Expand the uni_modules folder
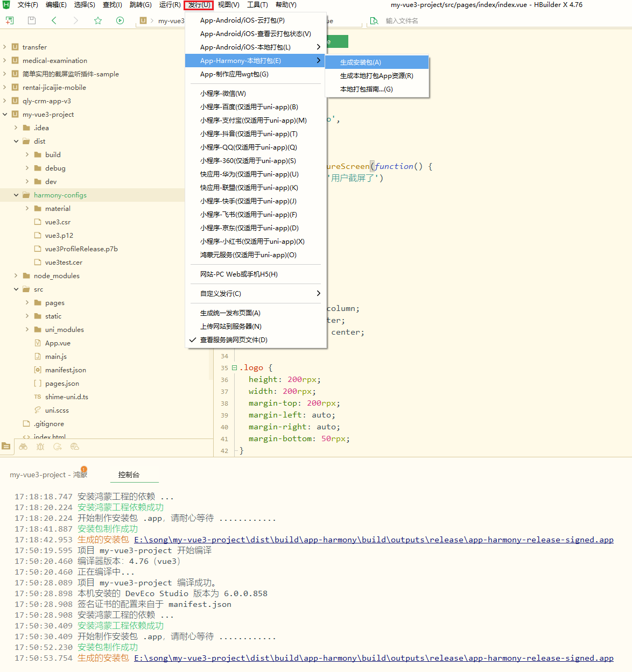632x672 pixels. point(27,329)
